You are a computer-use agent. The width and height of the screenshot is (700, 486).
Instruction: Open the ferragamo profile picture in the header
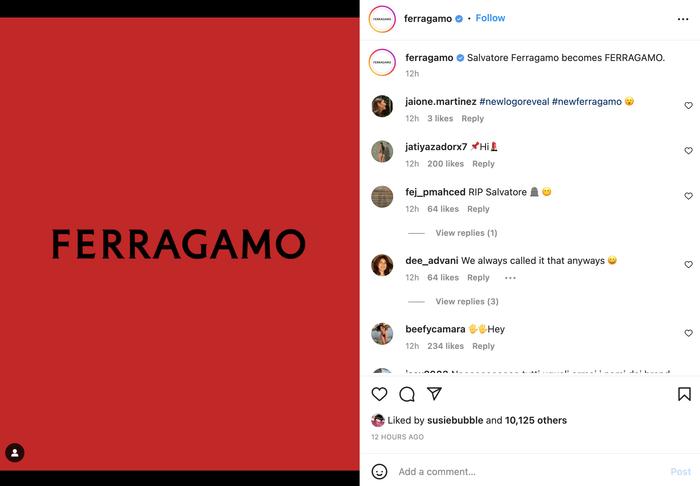tap(382, 19)
